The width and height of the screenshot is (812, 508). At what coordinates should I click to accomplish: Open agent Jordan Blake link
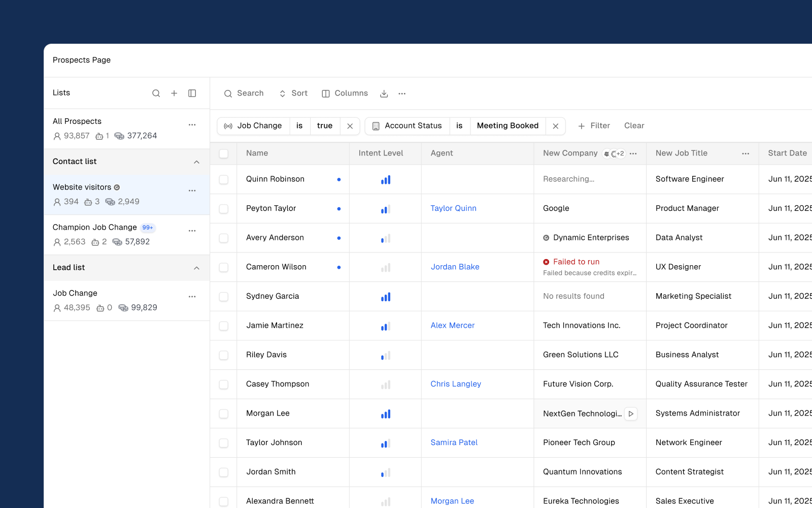pos(455,267)
